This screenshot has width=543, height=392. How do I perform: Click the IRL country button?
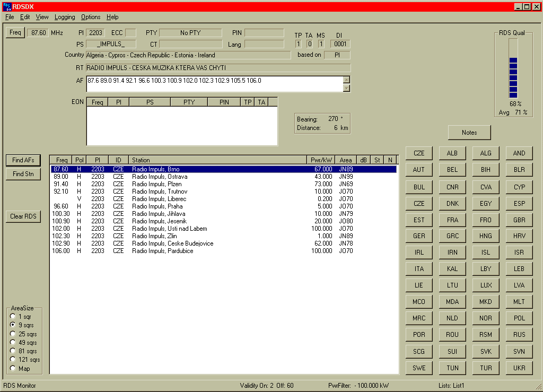pyautogui.click(x=419, y=252)
